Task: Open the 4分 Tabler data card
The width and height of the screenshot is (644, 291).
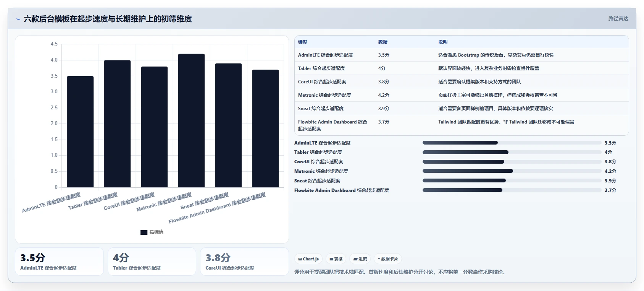Action: [152, 262]
